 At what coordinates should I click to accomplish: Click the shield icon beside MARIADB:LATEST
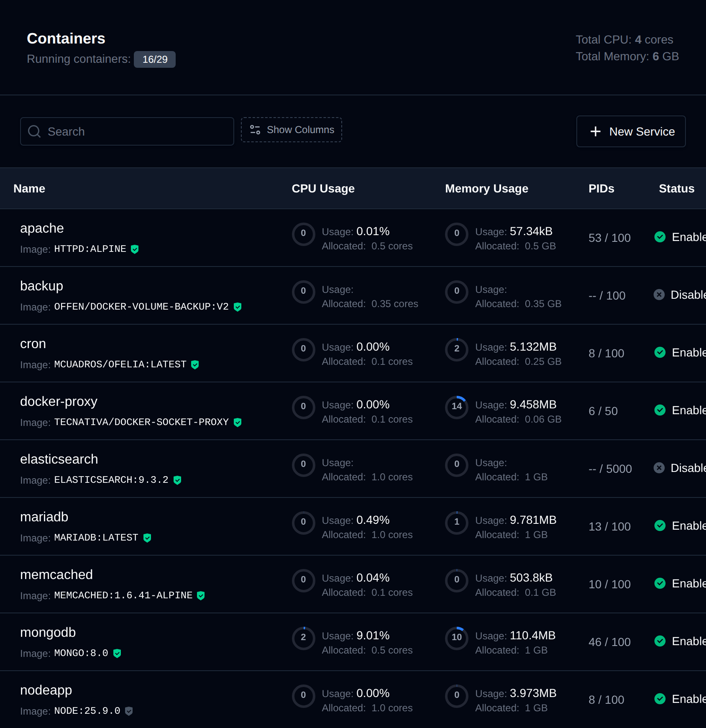[147, 538]
